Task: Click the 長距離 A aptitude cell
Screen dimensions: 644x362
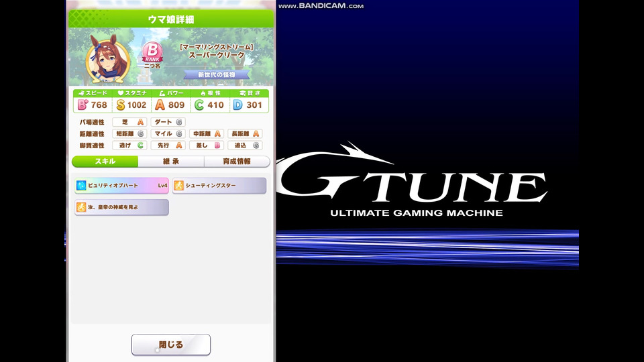Action: 246,134
